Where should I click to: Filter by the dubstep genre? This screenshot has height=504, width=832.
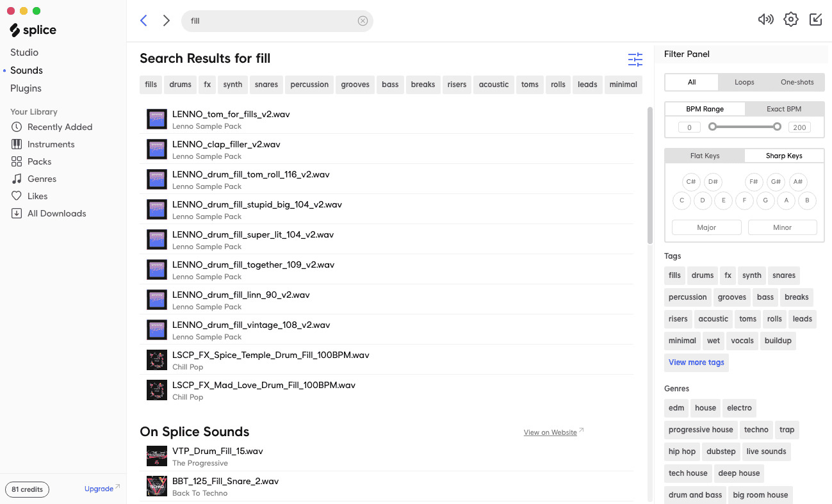coord(721,451)
